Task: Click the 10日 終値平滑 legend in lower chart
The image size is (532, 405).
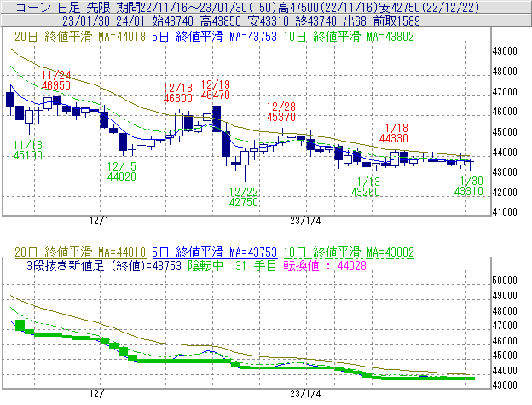Action: pyautogui.click(x=349, y=252)
